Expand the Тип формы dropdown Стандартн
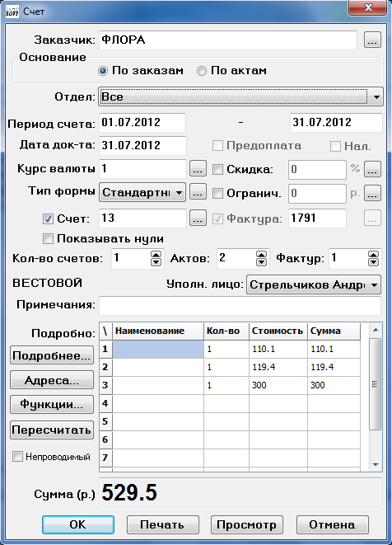Viewport: 392px width, 545px height. click(142, 192)
